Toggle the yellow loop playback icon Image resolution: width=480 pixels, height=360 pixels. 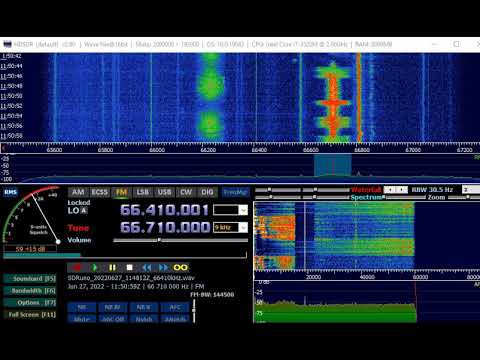coord(180,268)
